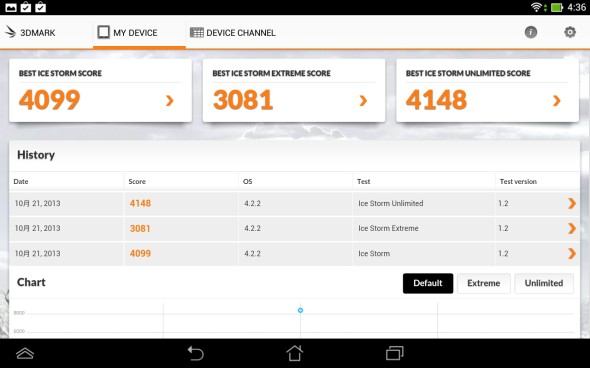Viewport: 590px width, 368px height.
Task: Open the info icon
Action: tap(531, 32)
